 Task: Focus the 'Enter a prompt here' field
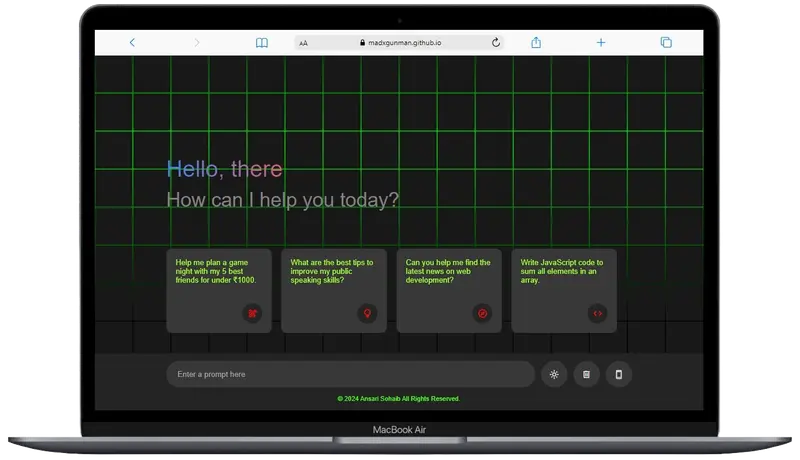(x=351, y=374)
